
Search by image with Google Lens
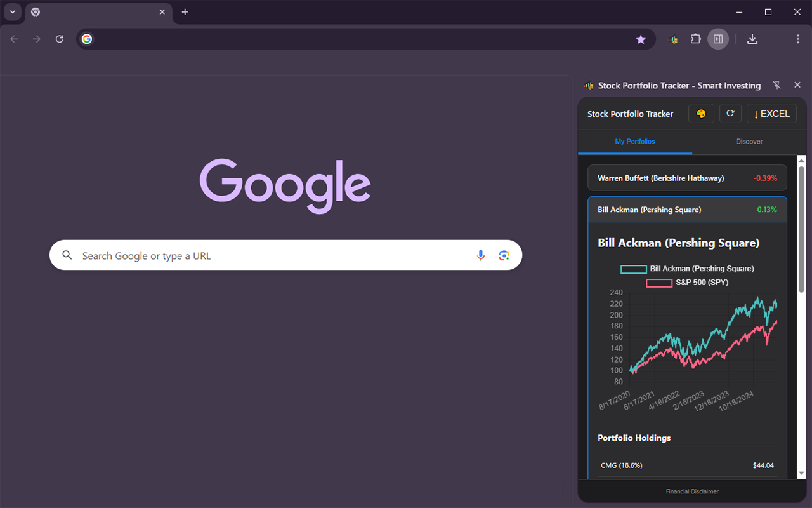pos(504,255)
